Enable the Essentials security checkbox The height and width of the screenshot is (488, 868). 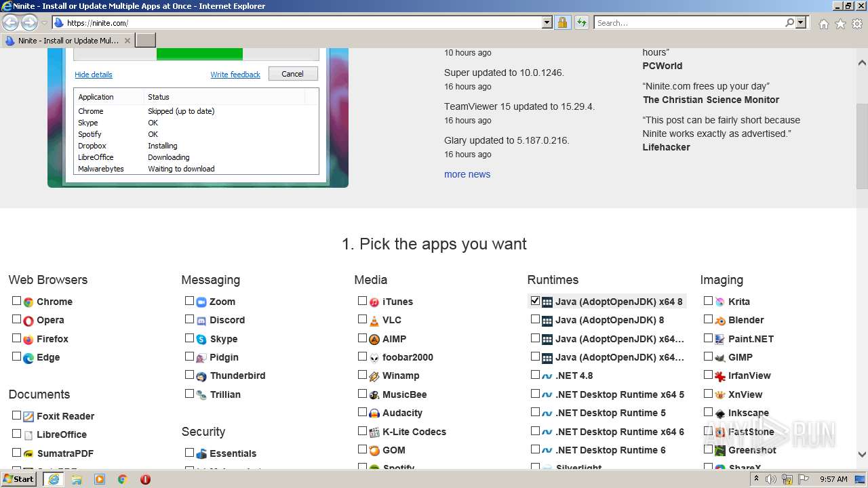(190, 453)
